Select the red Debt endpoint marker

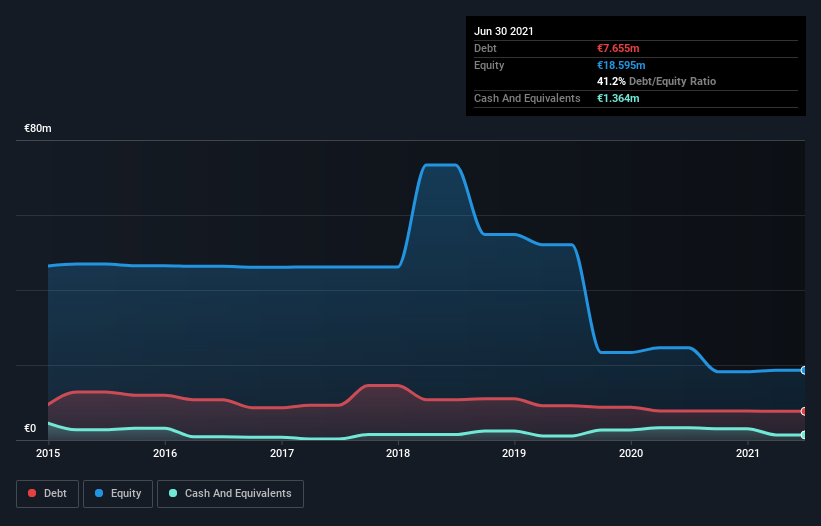pos(803,411)
